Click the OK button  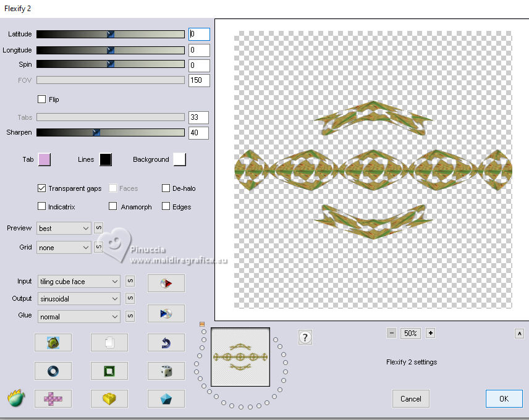click(x=504, y=399)
